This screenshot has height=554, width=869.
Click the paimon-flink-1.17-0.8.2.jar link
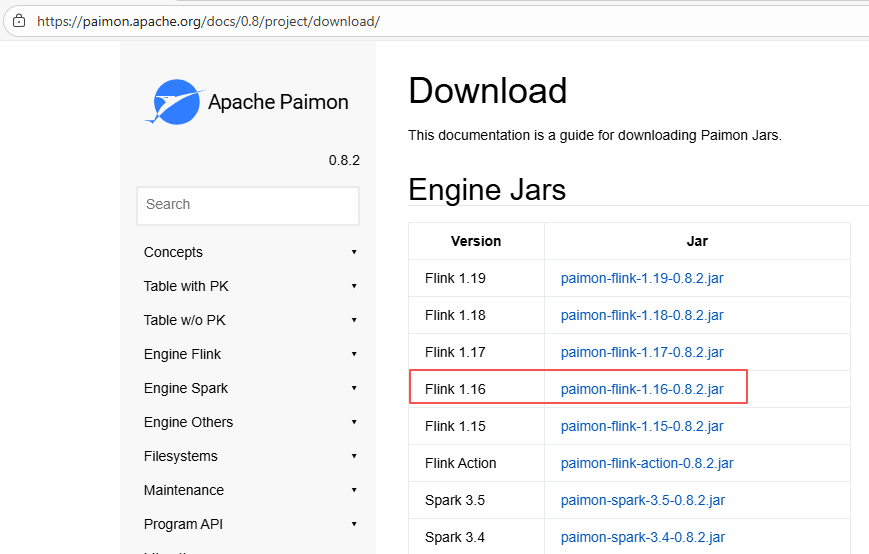(642, 353)
